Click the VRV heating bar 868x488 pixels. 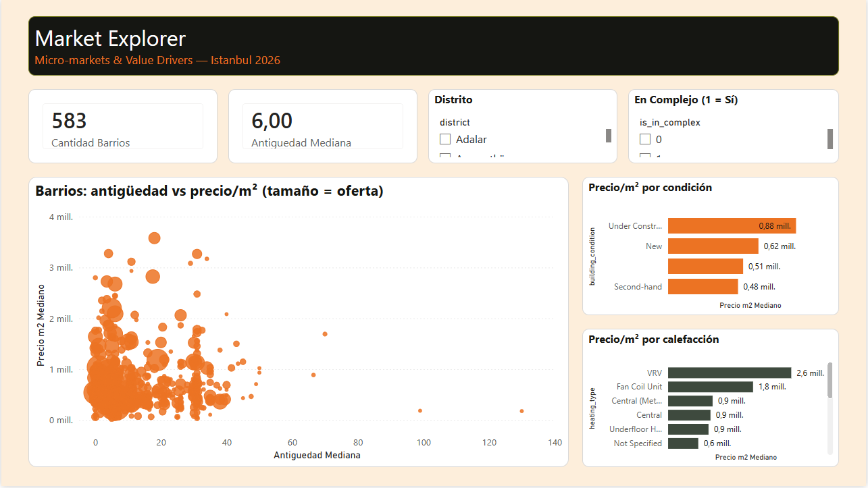pos(730,373)
